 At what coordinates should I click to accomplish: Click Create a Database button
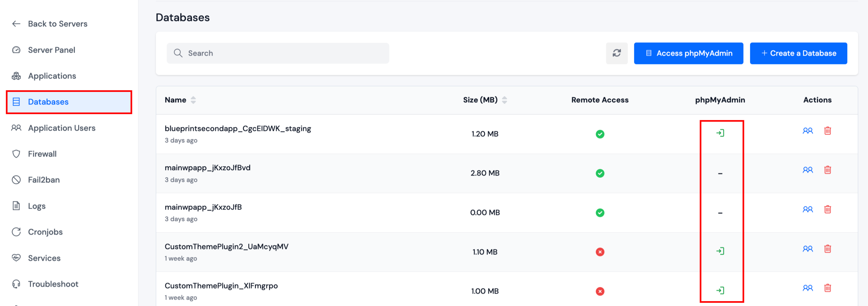[798, 53]
